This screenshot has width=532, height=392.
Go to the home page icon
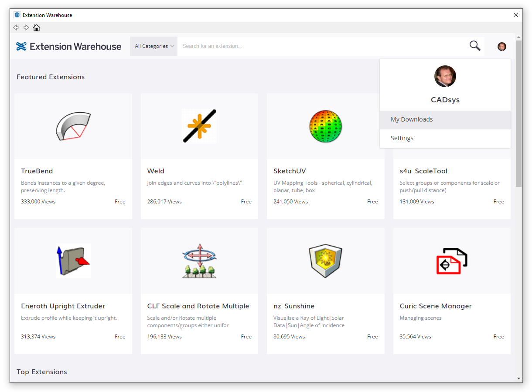point(37,28)
